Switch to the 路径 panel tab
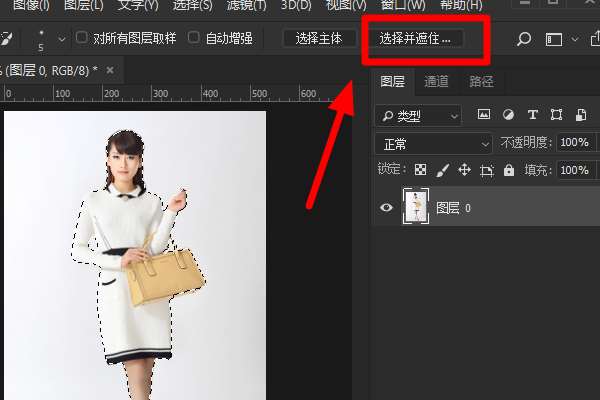 coord(481,81)
